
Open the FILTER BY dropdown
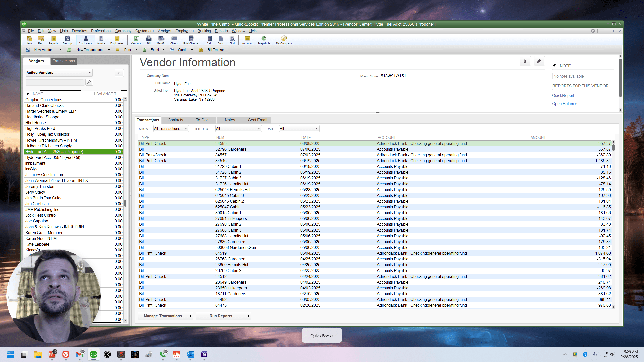(x=238, y=129)
